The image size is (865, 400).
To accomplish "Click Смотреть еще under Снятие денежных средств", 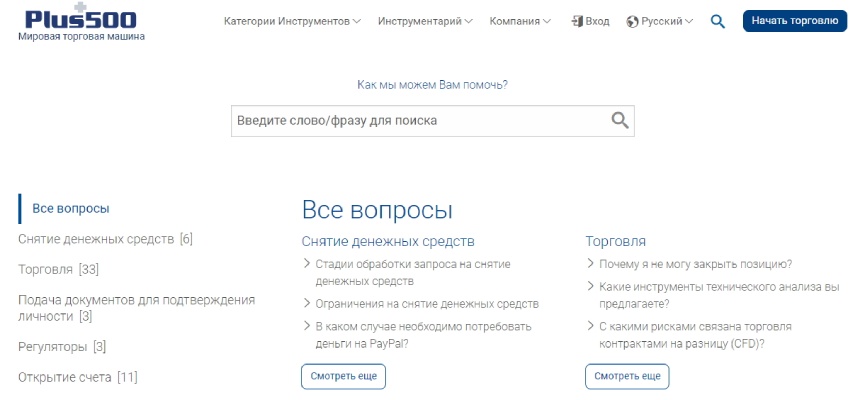I will [344, 376].
